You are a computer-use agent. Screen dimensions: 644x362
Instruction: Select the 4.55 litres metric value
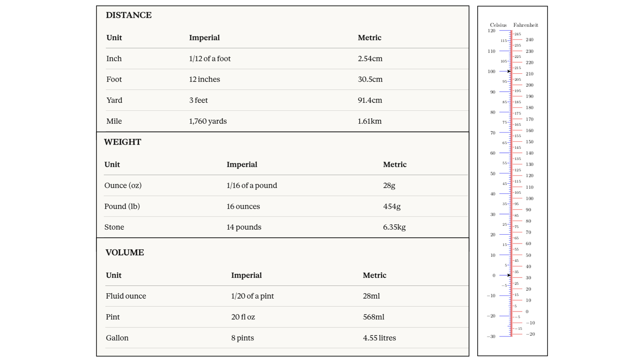379,338
